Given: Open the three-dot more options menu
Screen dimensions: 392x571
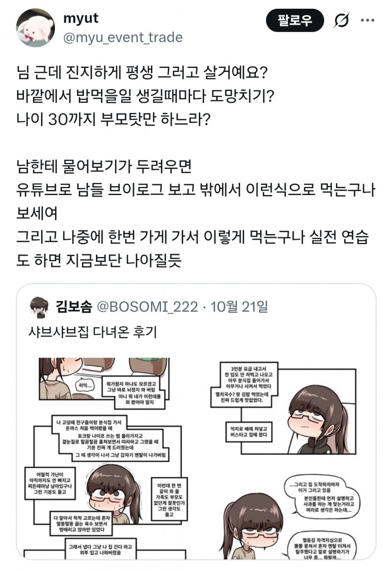Looking at the screenshot, I should click(367, 20).
